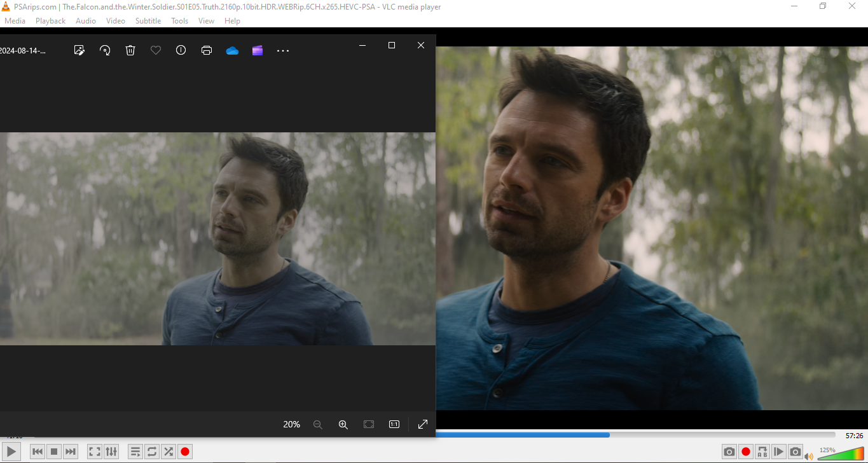This screenshot has width=868, height=463.
Task: Print the photo using the printer icon
Action: click(207, 50)
